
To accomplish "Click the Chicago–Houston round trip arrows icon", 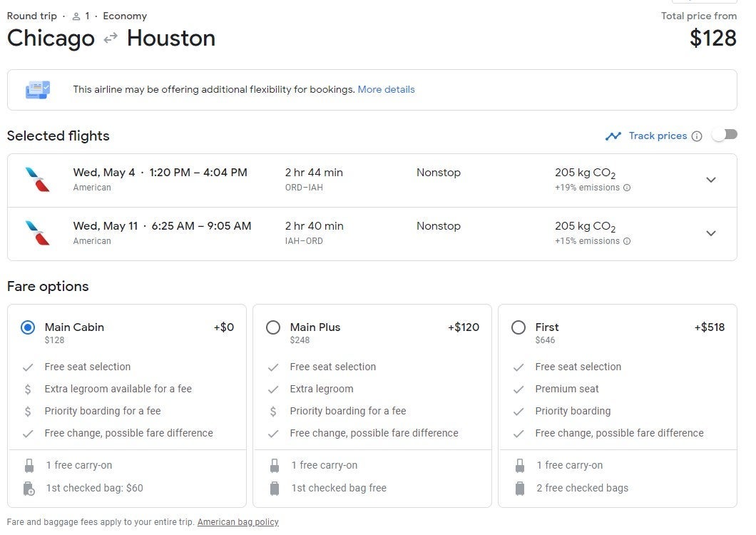I will tap(111, 39).
